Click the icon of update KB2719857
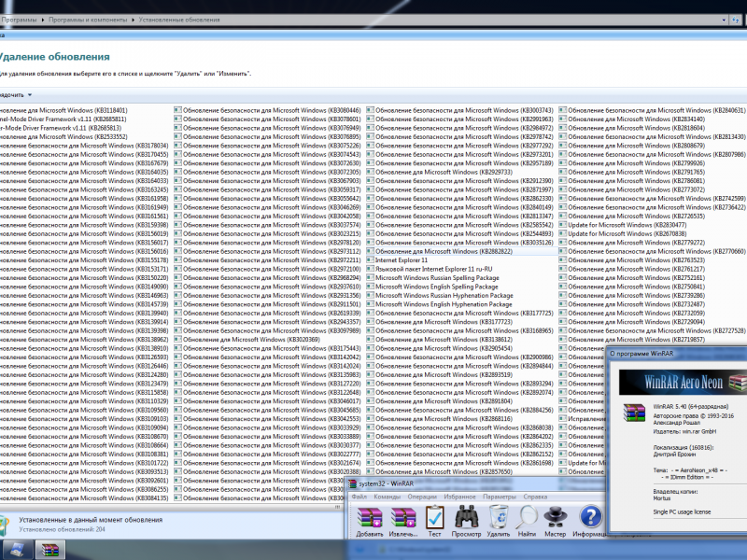Viewport: 747px width, 560px height. click(563, 340)
